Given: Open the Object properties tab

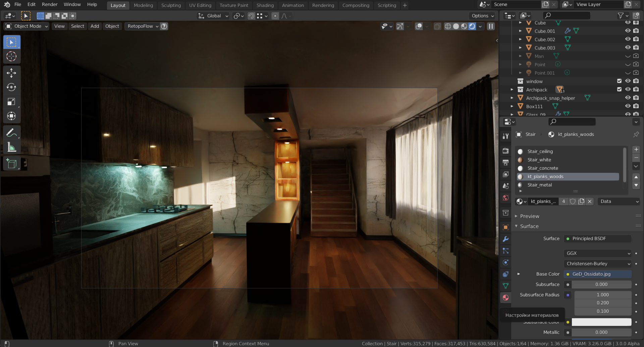Looking at the screenshot, I should click(505, 227).
